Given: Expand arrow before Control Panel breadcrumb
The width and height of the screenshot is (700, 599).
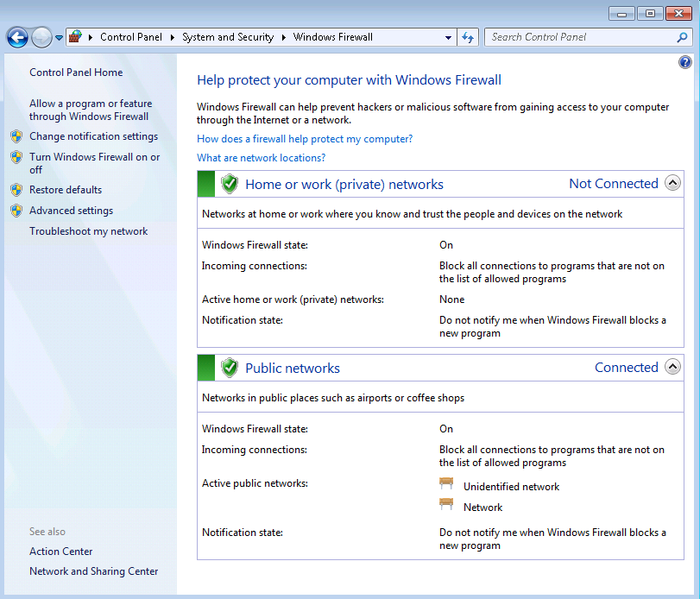Looking at the screenshot, I should click(x=91, y=37).
